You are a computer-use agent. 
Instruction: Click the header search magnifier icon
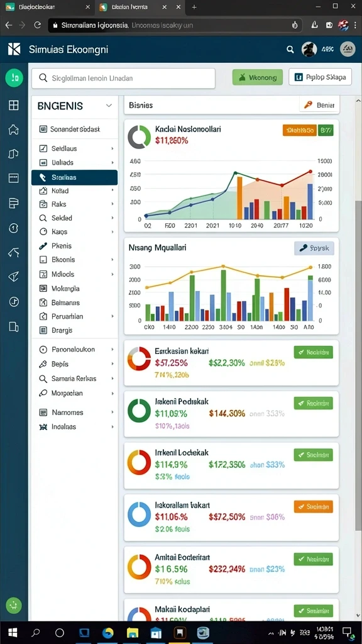(290, 50)
